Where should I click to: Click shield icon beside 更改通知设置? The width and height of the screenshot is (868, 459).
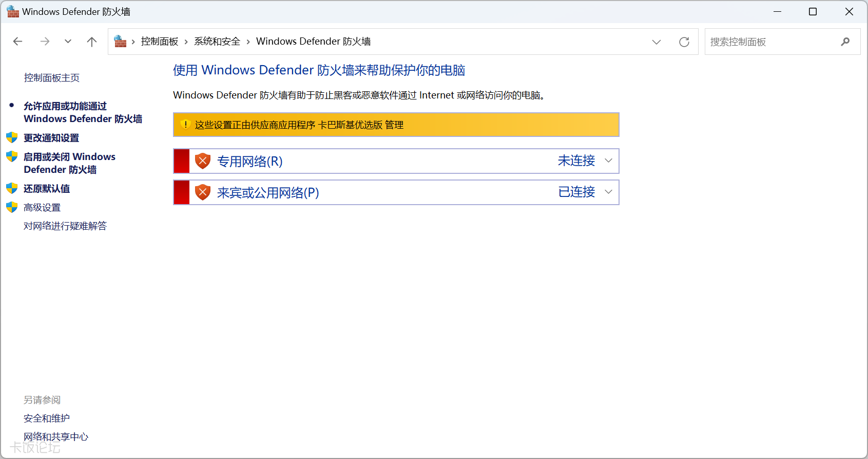pos(12,137)
